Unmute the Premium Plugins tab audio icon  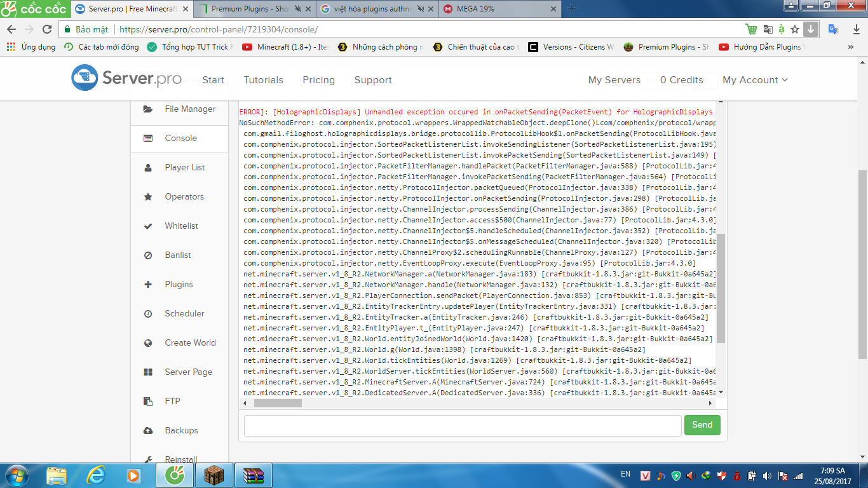click(297, 9)
